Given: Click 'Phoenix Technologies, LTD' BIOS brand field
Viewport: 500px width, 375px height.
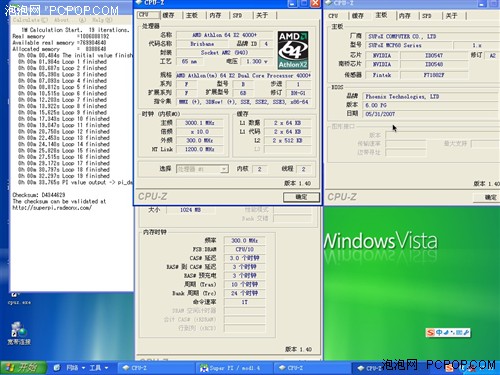Looking at the screenshot, I should [431, 96].
